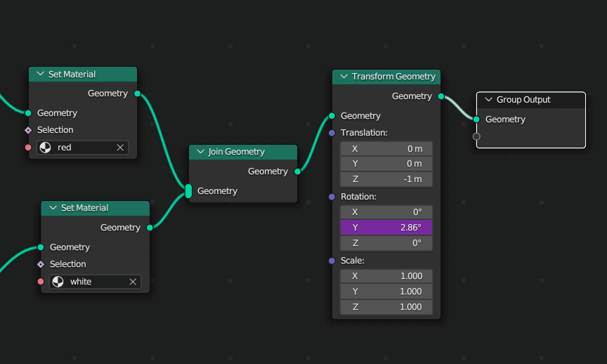The image size is (607, 364).
Task: Clear the red material with X icon
Action: click(120, 148)
